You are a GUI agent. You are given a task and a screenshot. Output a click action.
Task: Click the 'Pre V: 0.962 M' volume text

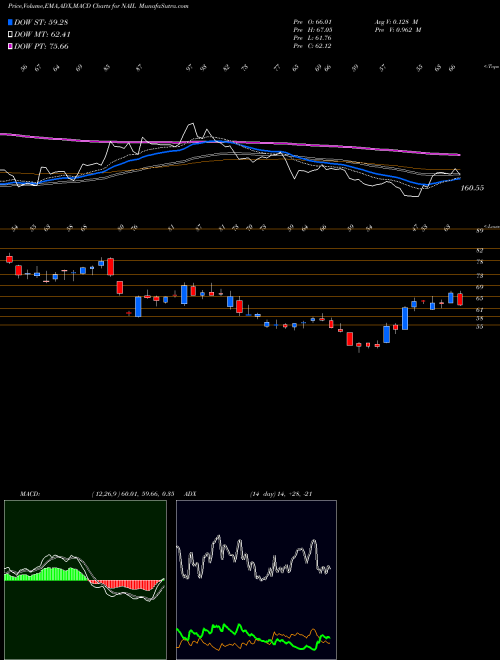(x=398, y=30)
